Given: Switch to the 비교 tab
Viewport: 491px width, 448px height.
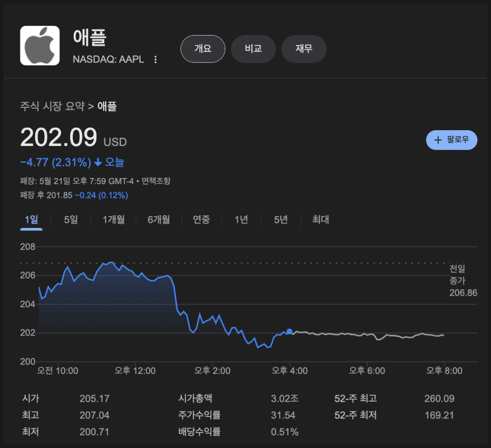Looking at the screenshot, I should [253, 49].
